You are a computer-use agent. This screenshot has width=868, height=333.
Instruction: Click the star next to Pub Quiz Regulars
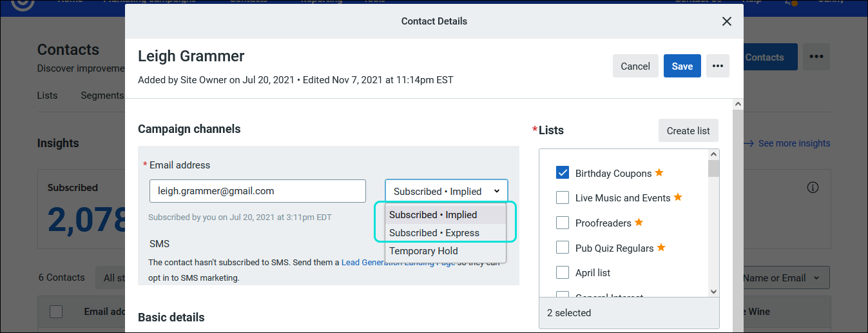(x=661, y=247)
